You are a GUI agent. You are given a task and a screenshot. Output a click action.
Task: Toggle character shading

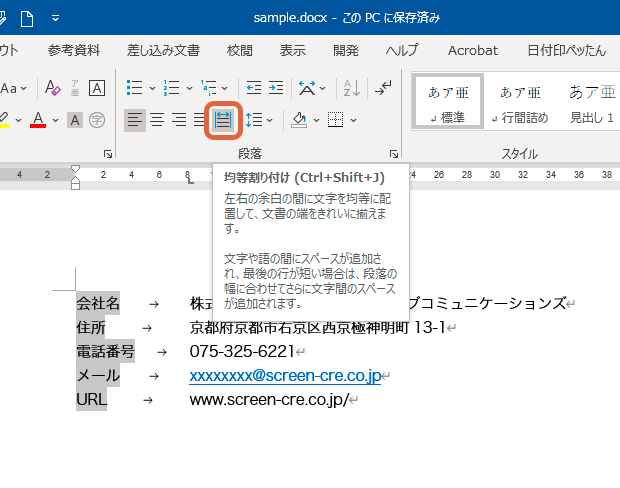[x=75, y=120]
